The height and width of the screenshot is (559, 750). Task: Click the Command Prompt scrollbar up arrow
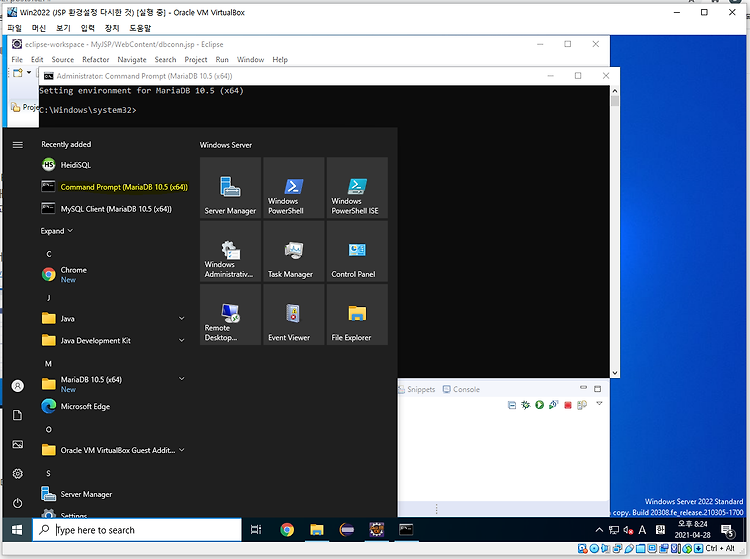(615, 90)
